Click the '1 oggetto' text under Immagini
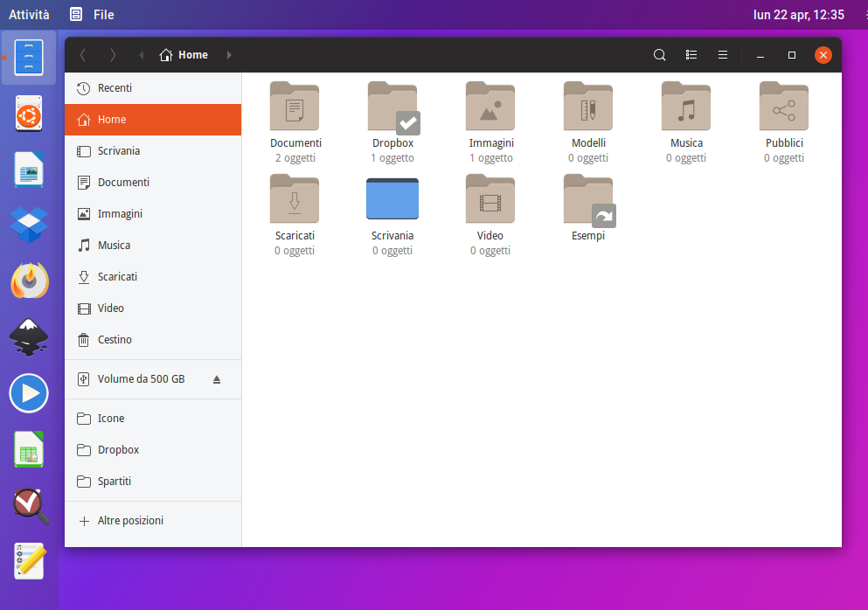 [491, 158]
